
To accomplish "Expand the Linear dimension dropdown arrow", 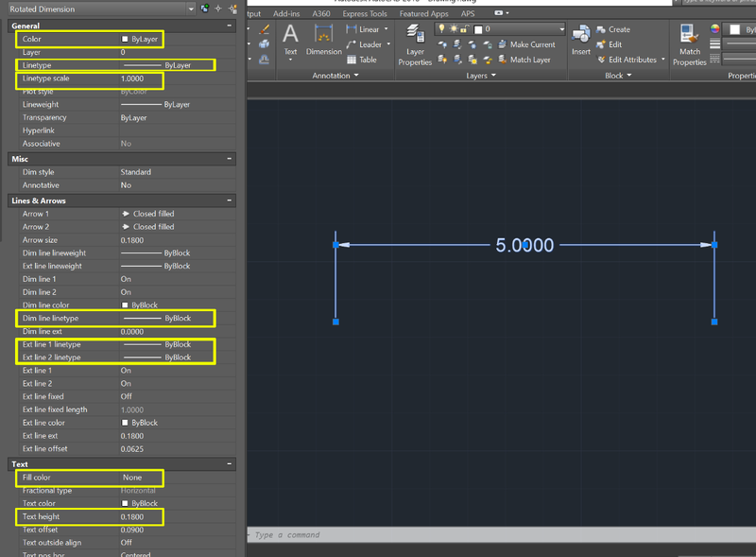I will click(x=387, y=28).
